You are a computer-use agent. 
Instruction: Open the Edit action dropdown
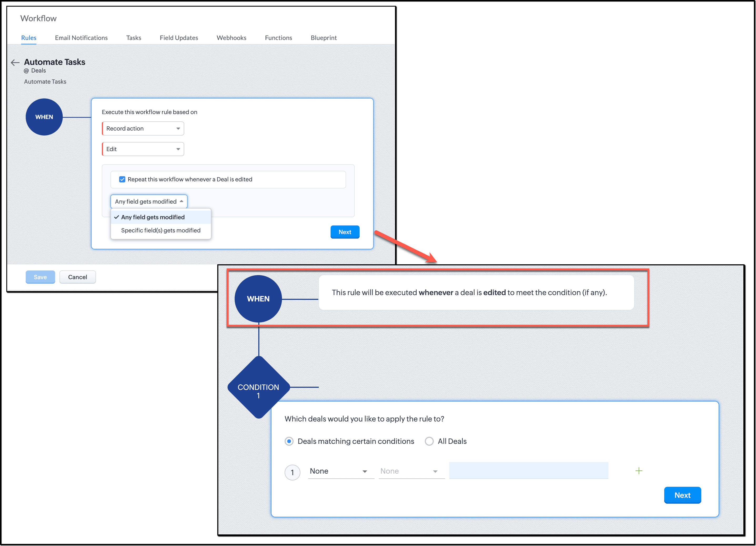point(143,149)
